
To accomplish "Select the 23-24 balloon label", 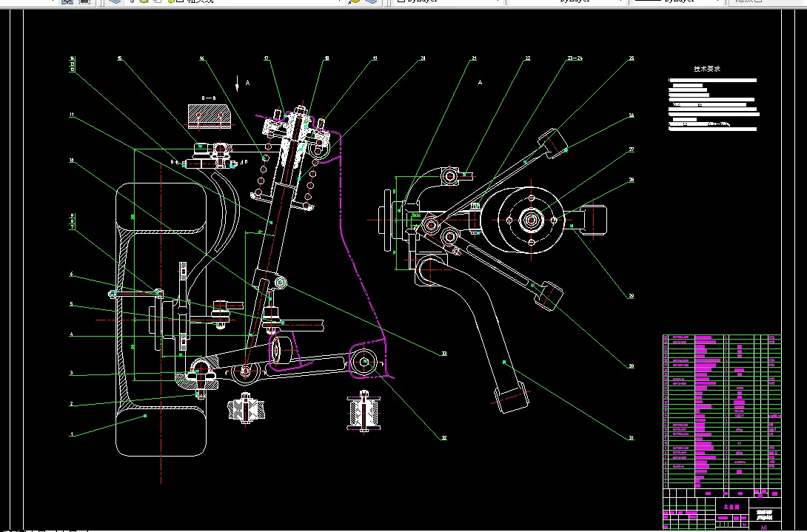I will point(575,58).
